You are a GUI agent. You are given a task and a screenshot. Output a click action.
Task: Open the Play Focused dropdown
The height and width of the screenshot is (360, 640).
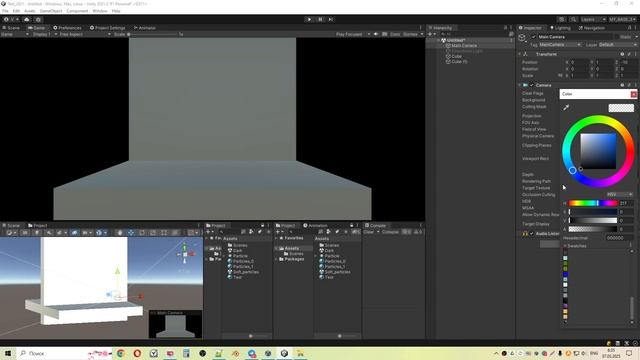tap(352, 34)
